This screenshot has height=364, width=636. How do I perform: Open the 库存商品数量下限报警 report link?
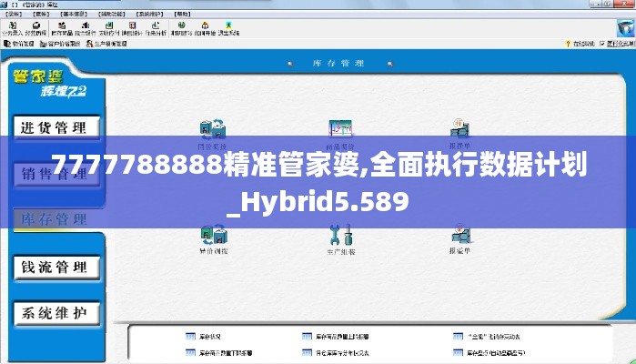click(x=219, y=353)
